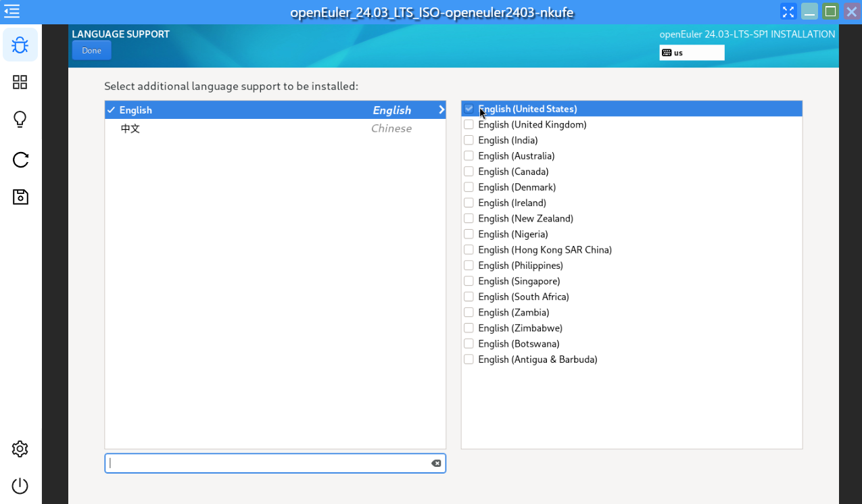Enable English (Botswana) checkbox

(469, 344)
